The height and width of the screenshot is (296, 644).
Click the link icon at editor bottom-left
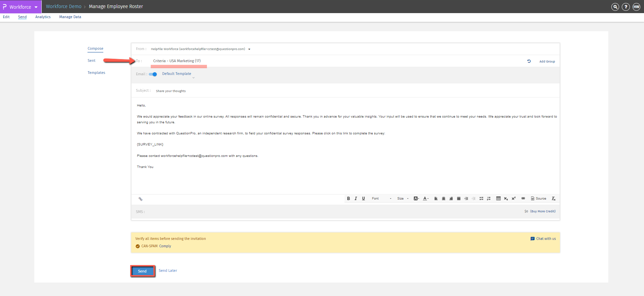(140, 199)
